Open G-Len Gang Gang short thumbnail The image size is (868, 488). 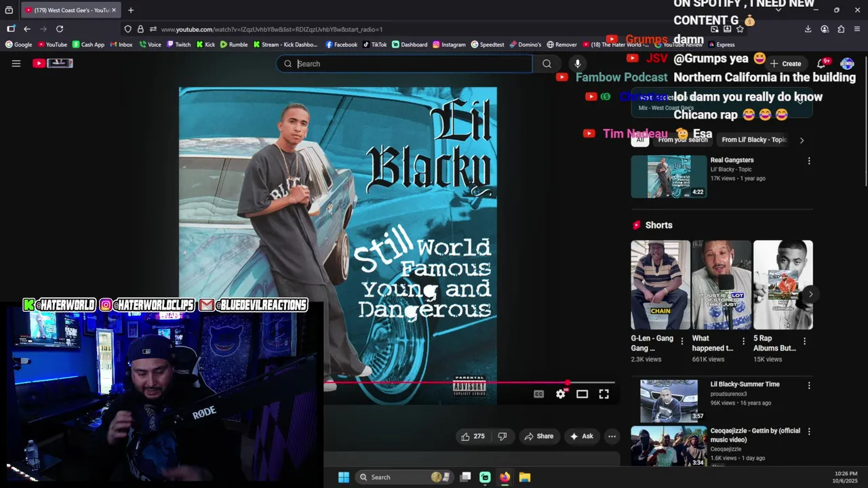click(660, 285)
